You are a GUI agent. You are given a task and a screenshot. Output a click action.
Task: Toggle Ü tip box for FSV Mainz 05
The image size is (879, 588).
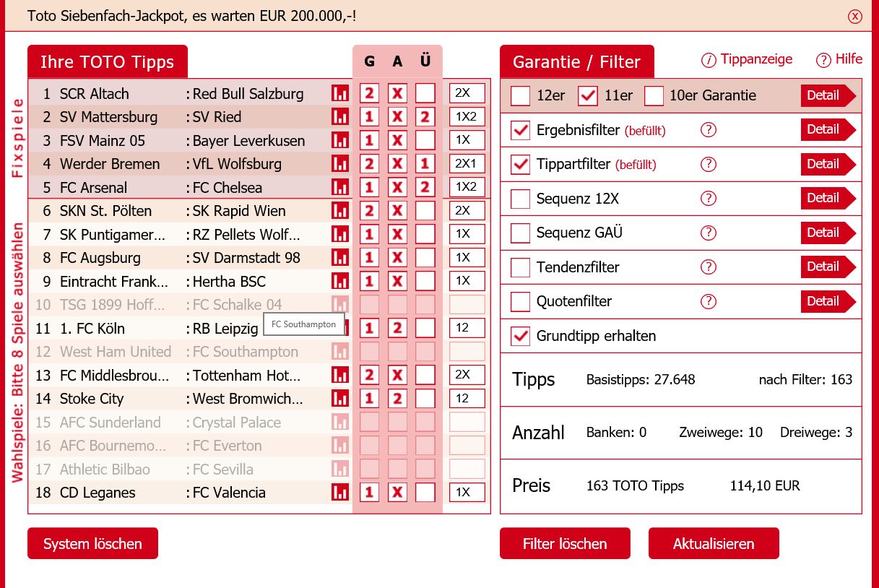pyautogui.click(x=425, y=140)
